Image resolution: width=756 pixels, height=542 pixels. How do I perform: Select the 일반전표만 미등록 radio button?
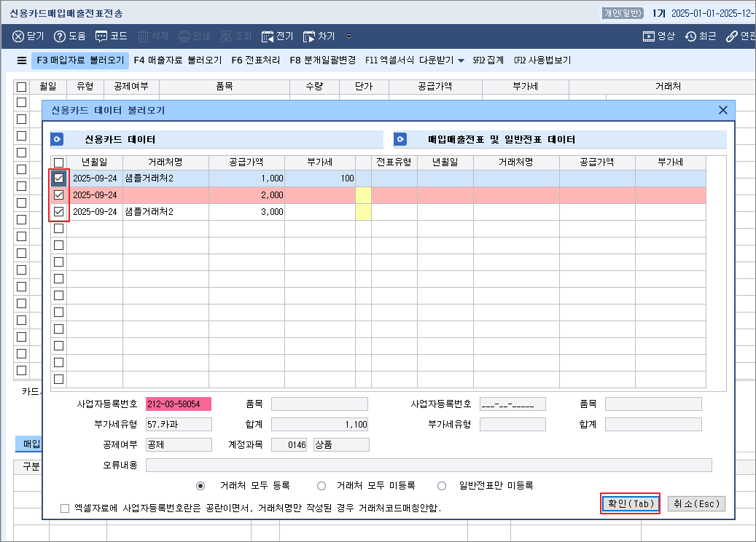click(x=440, y=486)
